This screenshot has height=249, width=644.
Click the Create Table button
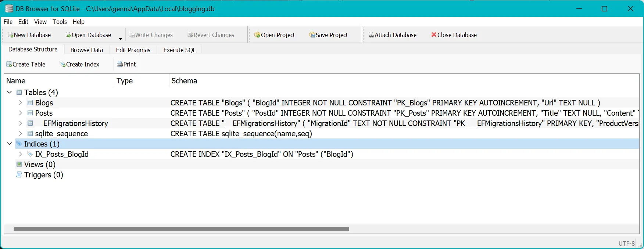point(26,64)
